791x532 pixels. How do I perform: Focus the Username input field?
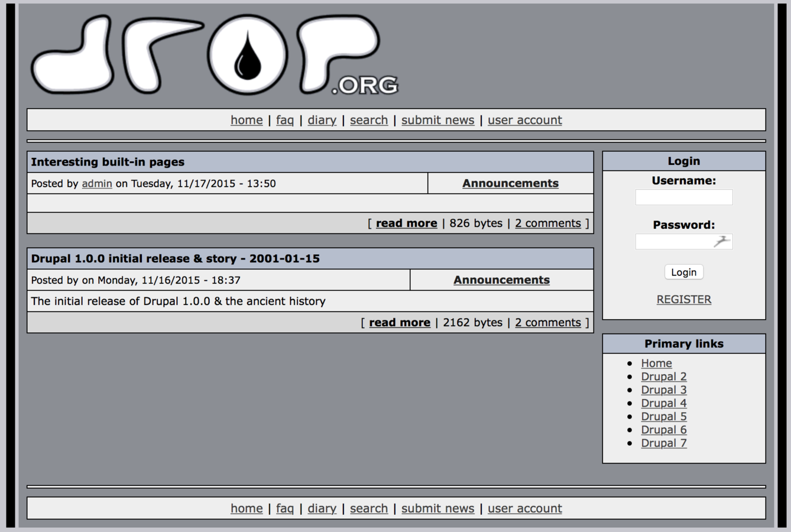click(684, 197)
